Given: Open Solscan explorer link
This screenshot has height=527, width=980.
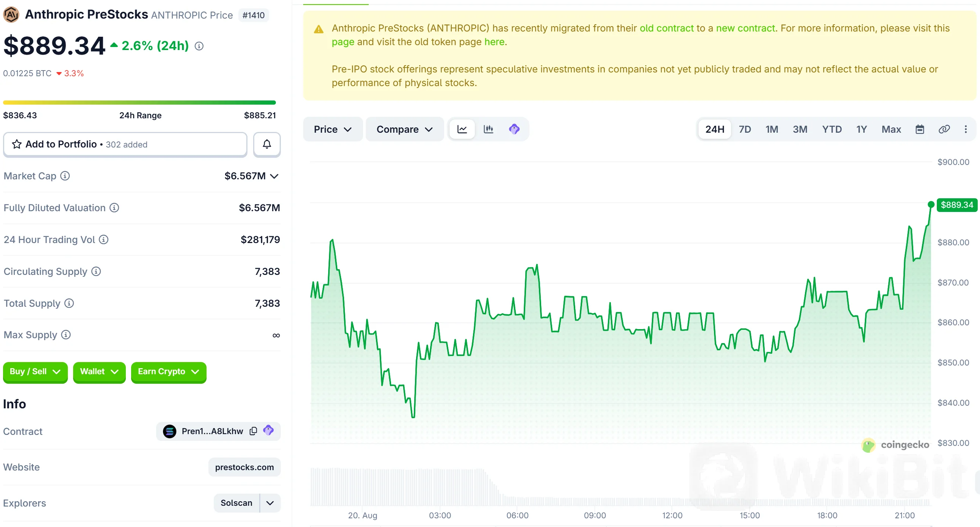Looking at the screenshot, I should click(x=236, y=503).
